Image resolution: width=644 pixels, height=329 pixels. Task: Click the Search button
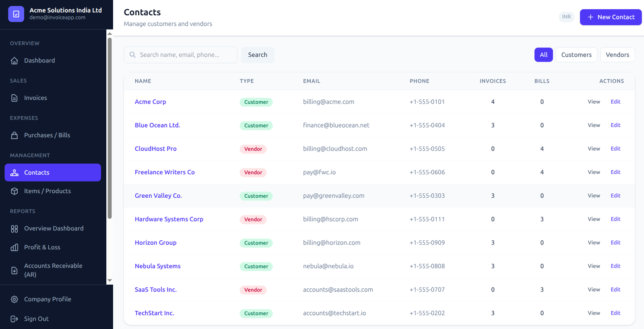coord(258,55)
